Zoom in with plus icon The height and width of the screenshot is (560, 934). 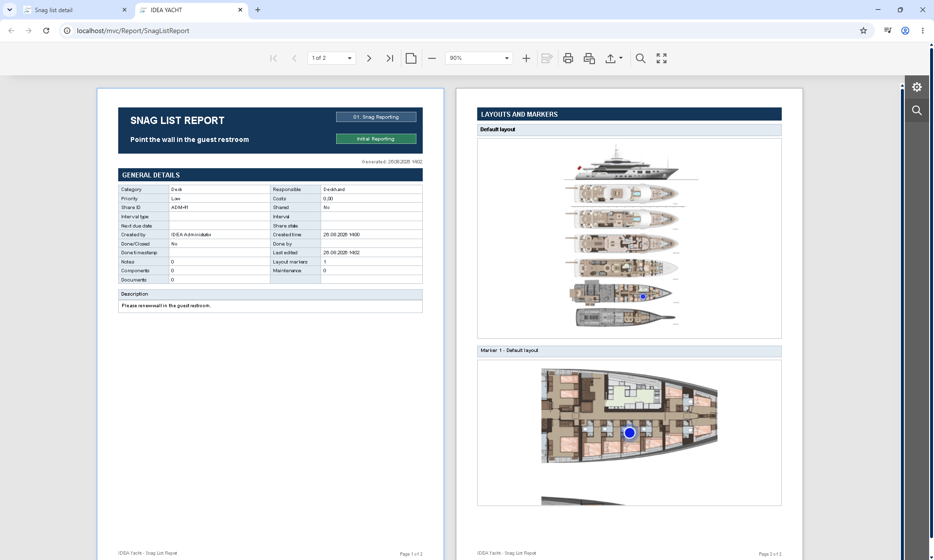point(526,58)
